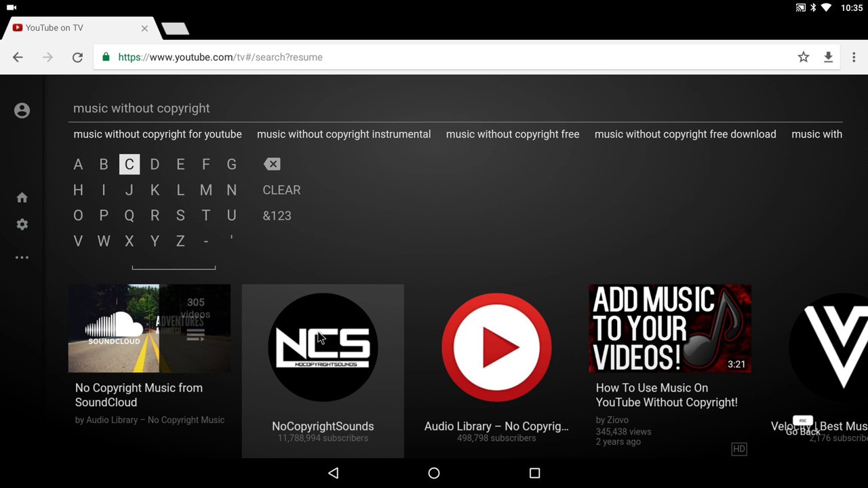Viewport: 868px width, 488px height.
Task: Select letter Y on keyboard
Action: point(155,241)
